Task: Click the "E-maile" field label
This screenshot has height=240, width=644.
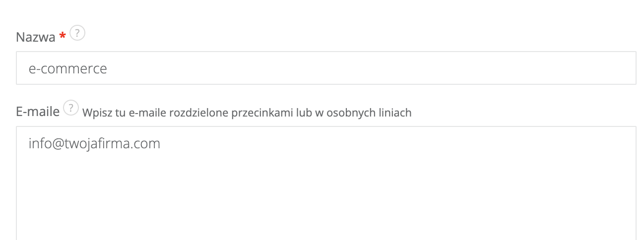Action: coord(38,112)
